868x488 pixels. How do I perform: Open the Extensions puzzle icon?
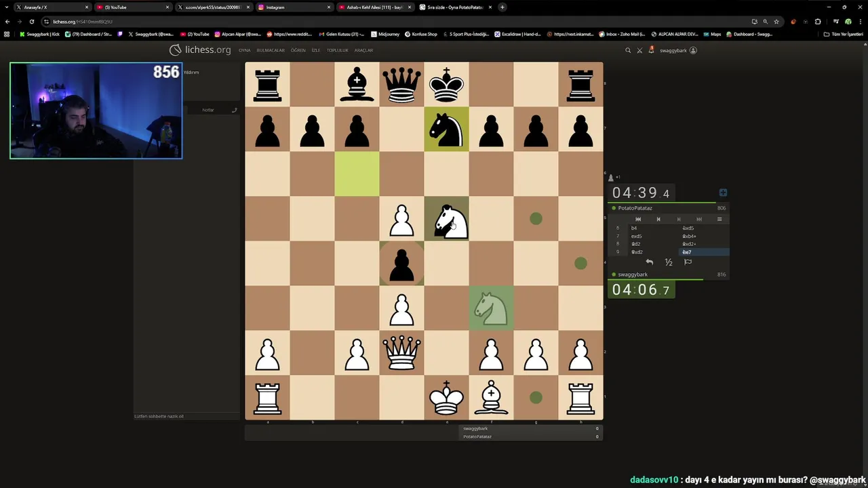(818, 22)
